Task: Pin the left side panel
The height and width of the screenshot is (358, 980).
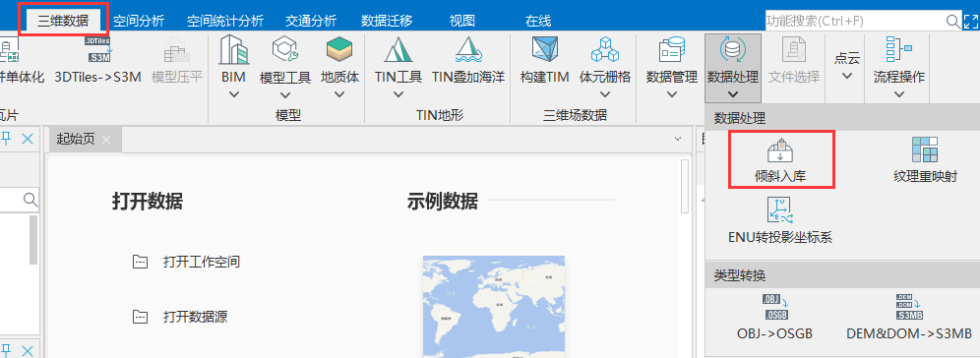Action: 7,138
